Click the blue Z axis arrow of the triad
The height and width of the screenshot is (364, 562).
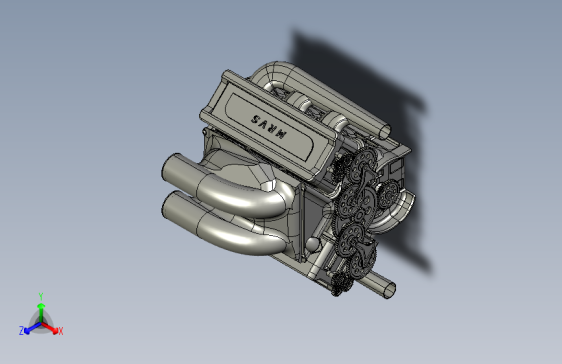pos(33,328)
